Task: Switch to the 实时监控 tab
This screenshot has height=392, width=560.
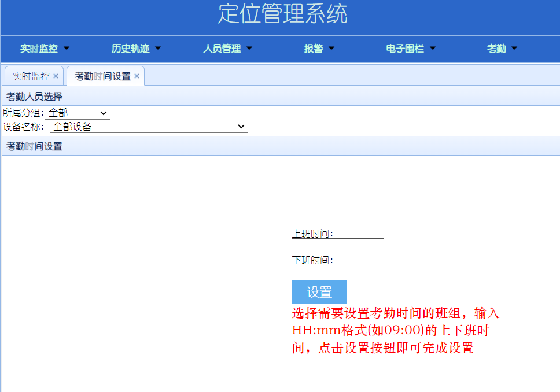Action: point(31,76)
